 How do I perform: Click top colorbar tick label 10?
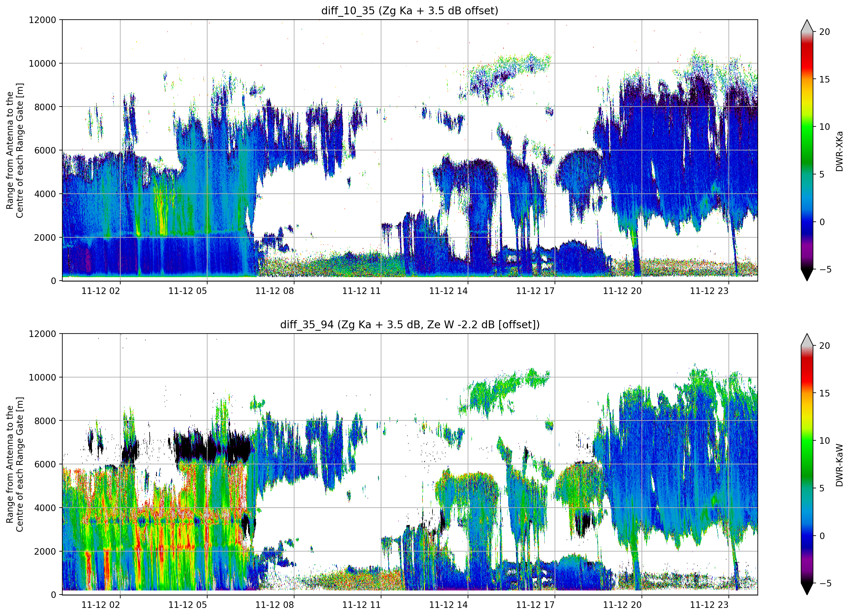824,127
